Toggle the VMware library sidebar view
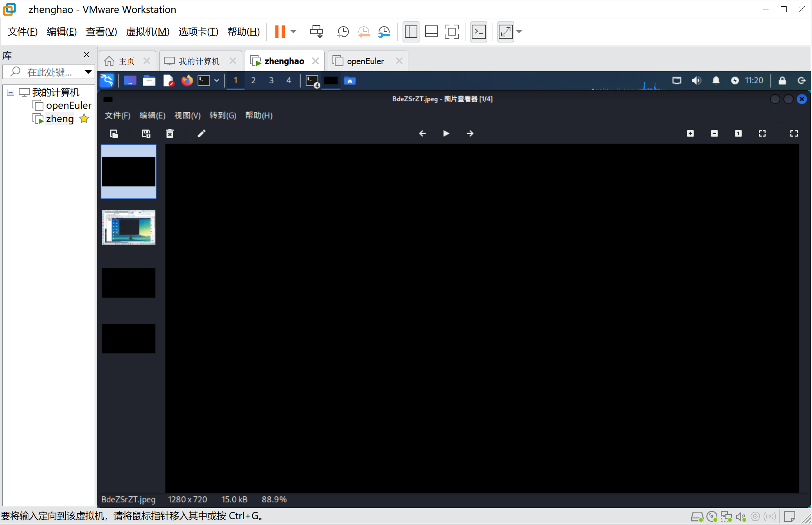 click(411, 32)
